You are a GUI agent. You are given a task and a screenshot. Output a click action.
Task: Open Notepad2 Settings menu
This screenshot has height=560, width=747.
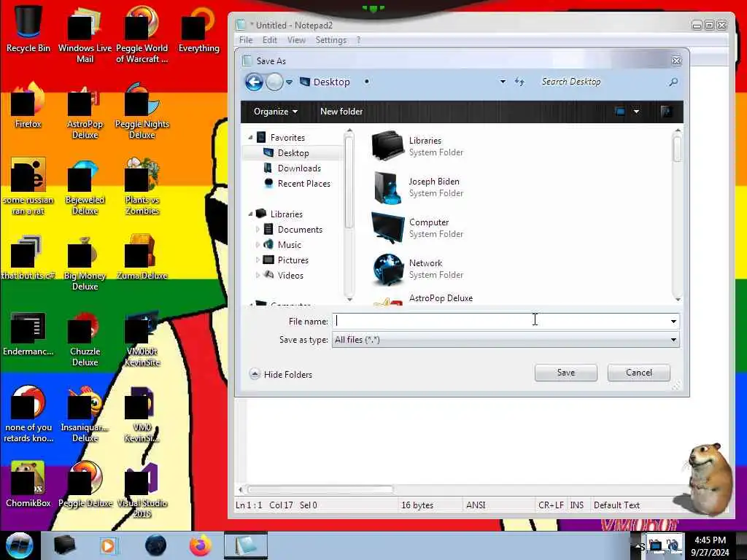[x=330, y=40]
